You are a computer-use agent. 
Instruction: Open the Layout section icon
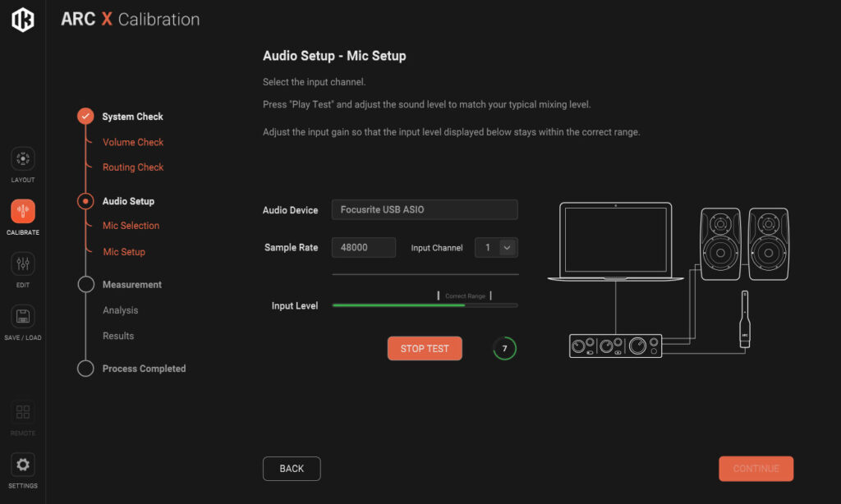pos(23,158)
